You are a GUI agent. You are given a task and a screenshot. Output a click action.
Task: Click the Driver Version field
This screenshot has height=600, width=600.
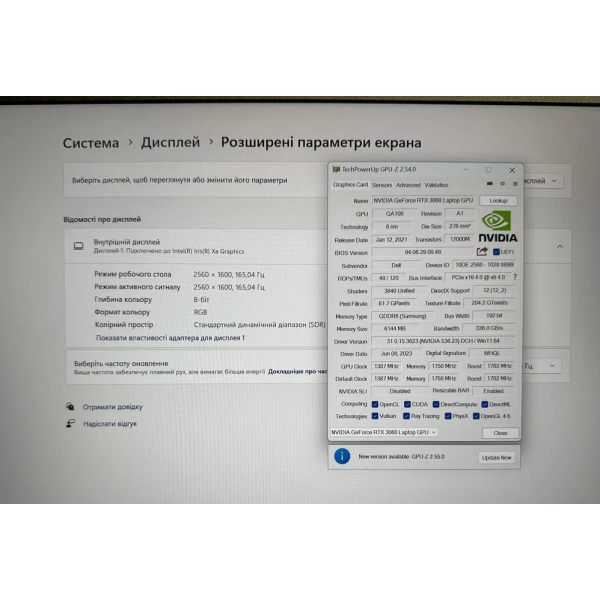(x=443, y=341)
